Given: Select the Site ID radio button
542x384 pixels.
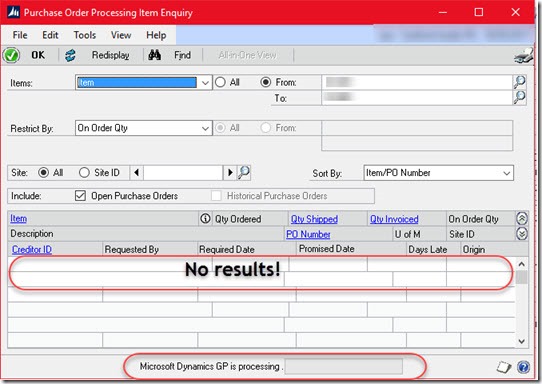Looking at the screenshot, I should 84,172.
